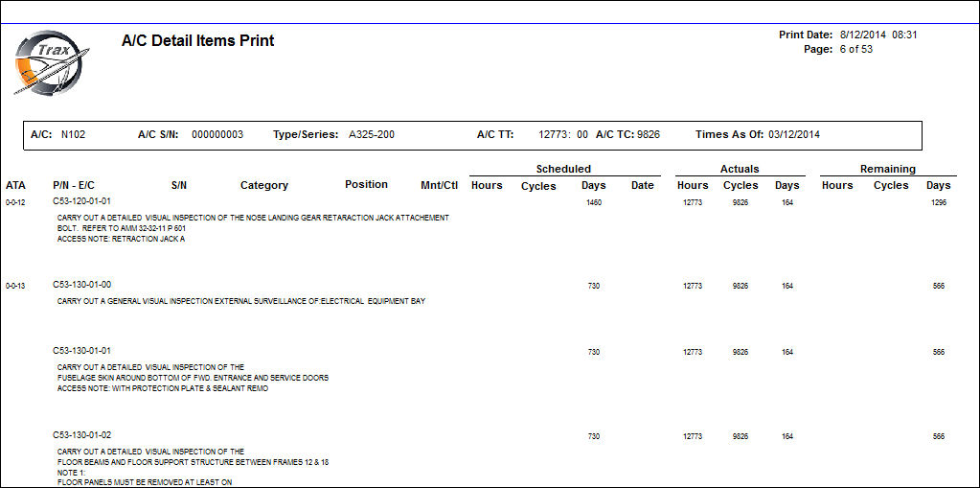Image resolution: width=980 pixels, height=488 pixels.
Task: Click floor beams between frames 12 & 18 text
Action: click(x=194, y=462)
